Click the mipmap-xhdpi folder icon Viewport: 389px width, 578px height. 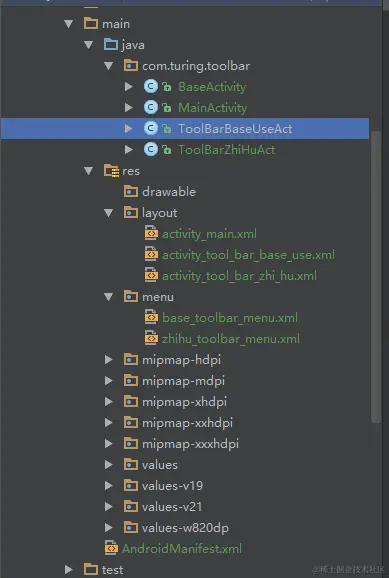click(x=131, y=402)
